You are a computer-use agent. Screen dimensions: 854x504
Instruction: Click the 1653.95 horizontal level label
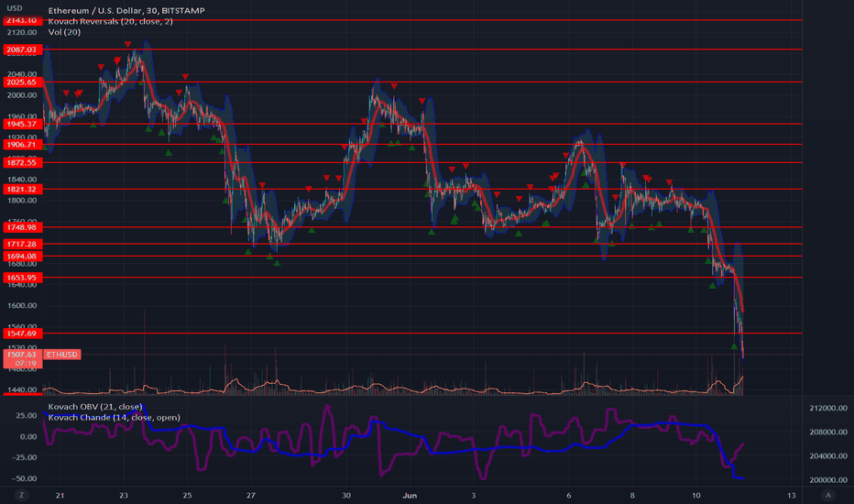coord(22,278)
